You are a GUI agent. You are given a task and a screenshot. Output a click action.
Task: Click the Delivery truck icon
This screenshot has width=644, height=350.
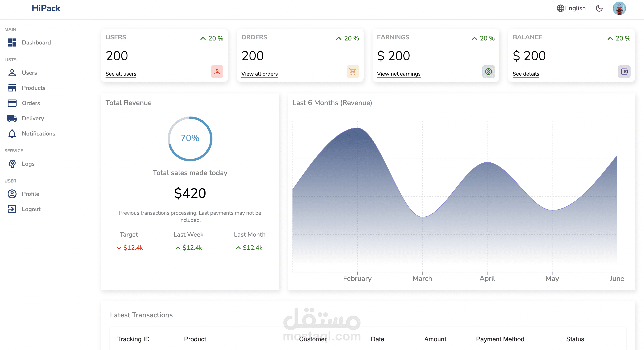(x=12, y=118)
